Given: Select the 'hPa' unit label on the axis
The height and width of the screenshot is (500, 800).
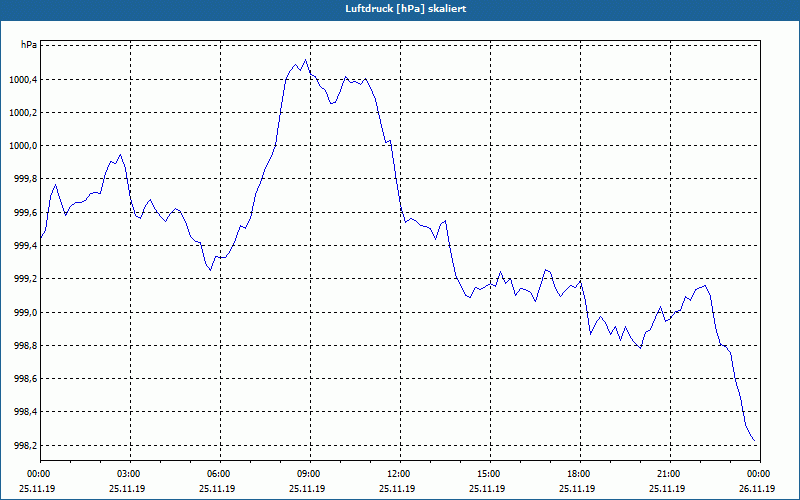Looking at the screenshot, I should click(x=29, y=45).
